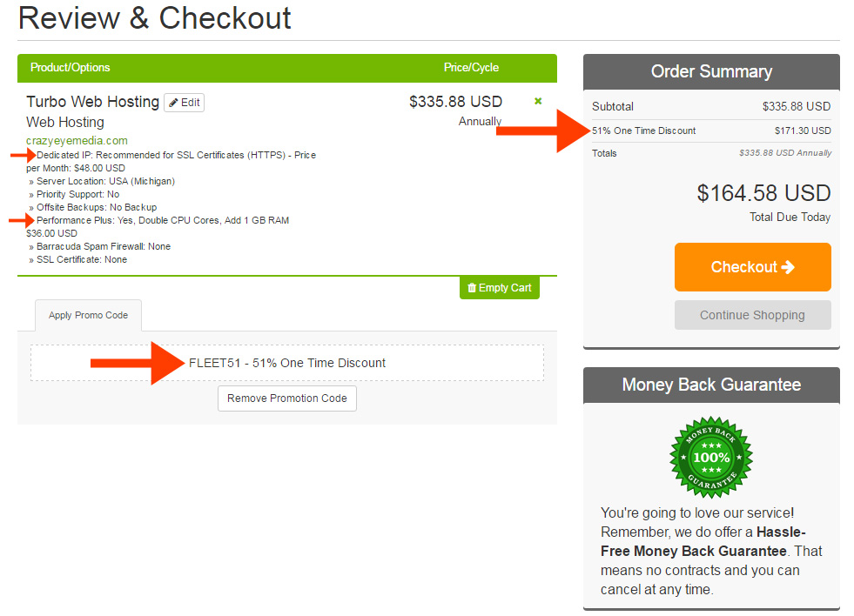Viewport: 854px width, 616px height.
Task: Click the Money Back Guarantee panel header
Action: [x=711, y=385]
